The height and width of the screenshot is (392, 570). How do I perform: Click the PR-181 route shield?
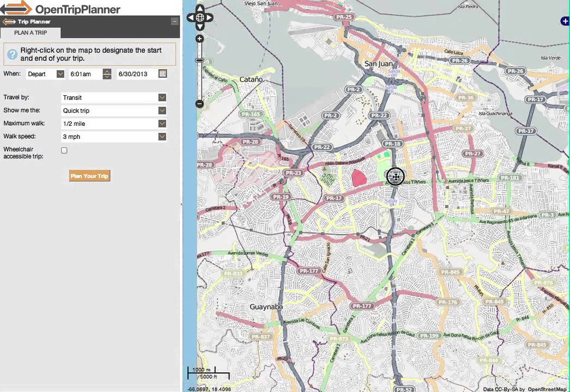pos(510,177)
